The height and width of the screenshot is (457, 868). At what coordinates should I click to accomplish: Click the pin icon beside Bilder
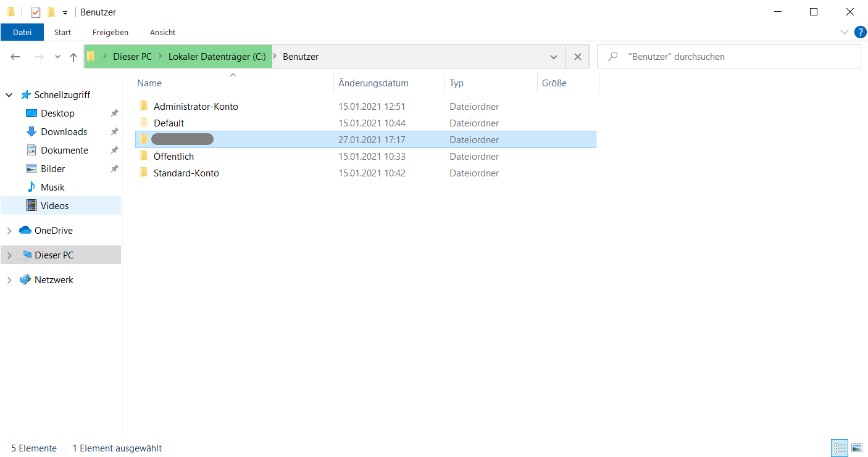[114, 169]
